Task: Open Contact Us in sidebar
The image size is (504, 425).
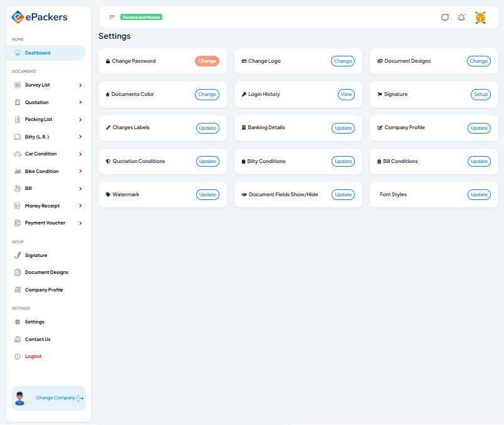Action: point(38,339)
